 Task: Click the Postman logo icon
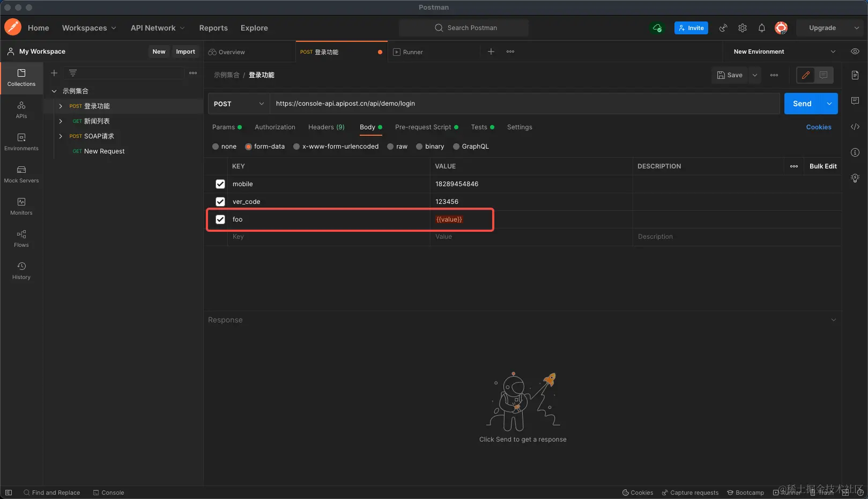[x=13, y=27]
